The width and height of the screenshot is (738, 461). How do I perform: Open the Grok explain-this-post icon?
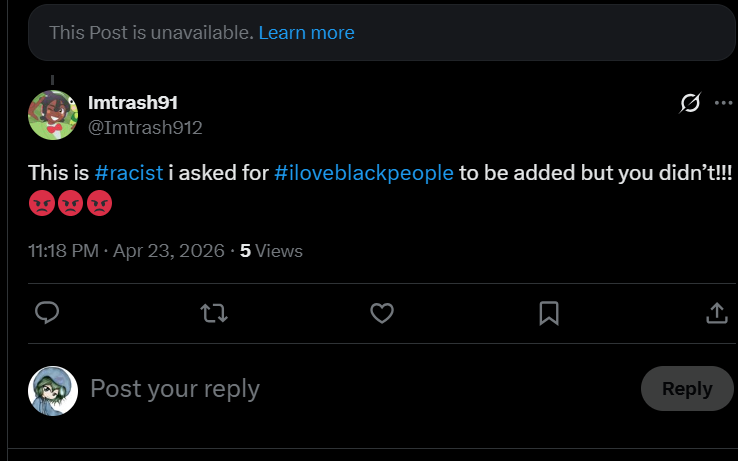pyautogui.click(x=690, y=103)
